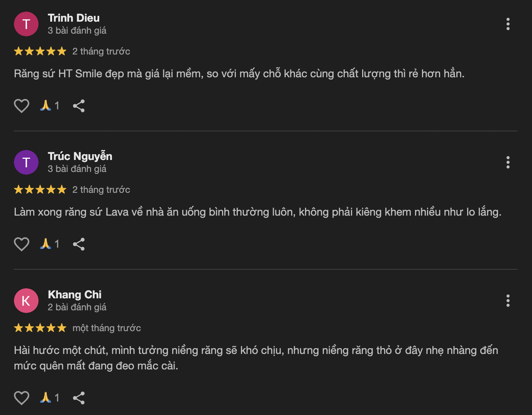
Task: Open the overflow menu on Khang Chi's review
Action: (x=508, y=300)
